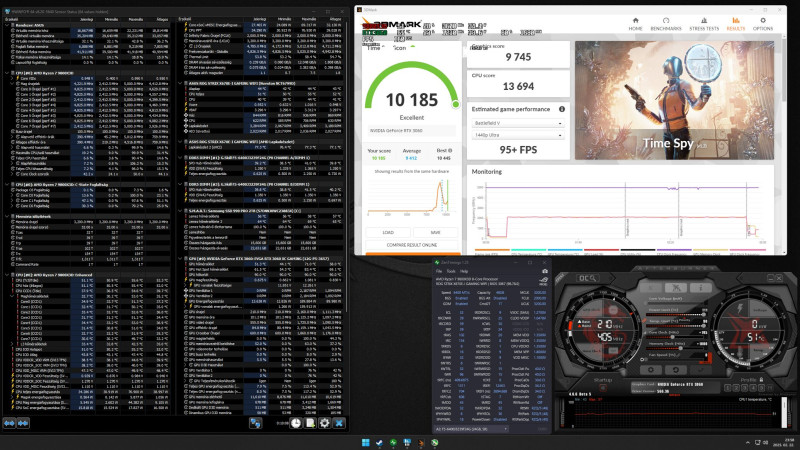This screenshot has height=450, width=800.
Task: Adjust the Core Clock slider in Afterburner
Action: (676, 337)
